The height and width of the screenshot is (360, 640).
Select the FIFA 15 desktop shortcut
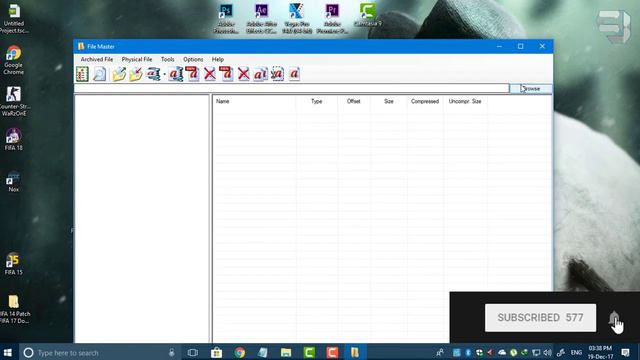coord(13,264)
